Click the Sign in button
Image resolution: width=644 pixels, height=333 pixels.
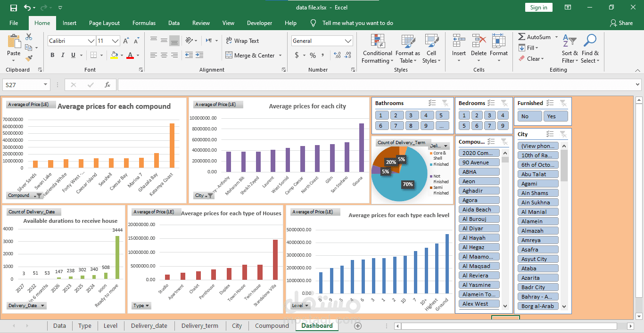(x=538, y=8)
